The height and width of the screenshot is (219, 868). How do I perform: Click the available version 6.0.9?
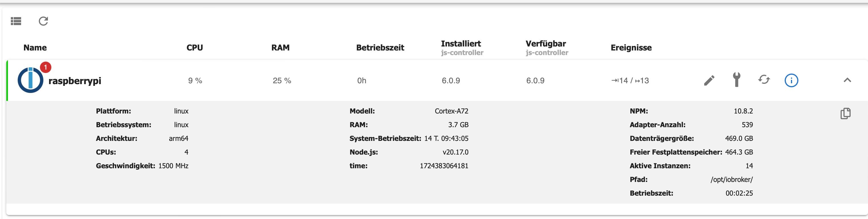535,80
